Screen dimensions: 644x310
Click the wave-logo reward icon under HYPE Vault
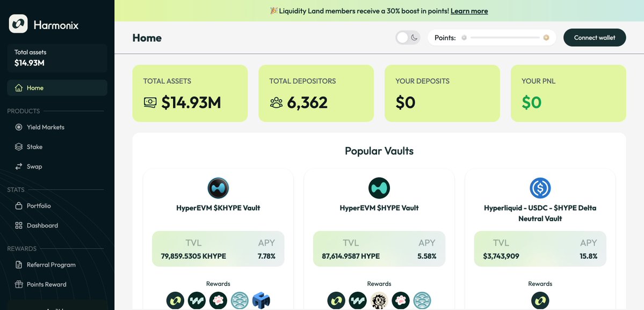click(x=358, y=300)
